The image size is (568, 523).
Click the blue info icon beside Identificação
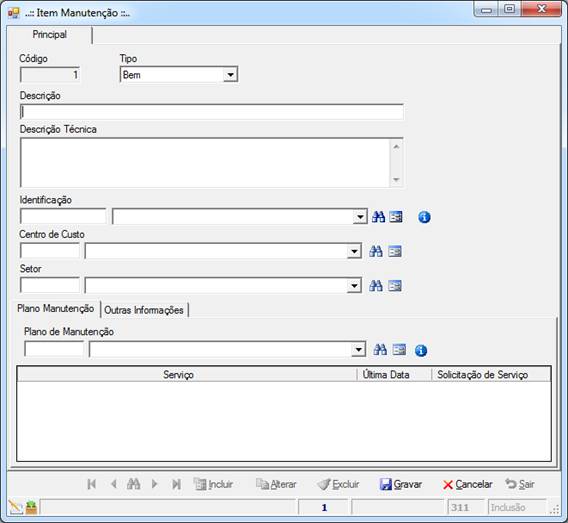tap(424, 217)
